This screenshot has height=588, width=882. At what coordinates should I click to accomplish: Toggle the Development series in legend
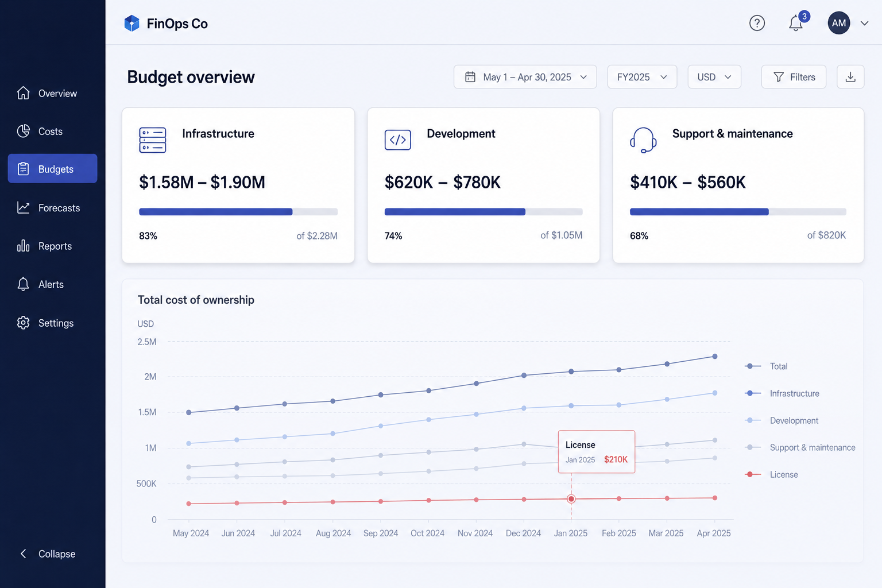click(x=782, y=420)
